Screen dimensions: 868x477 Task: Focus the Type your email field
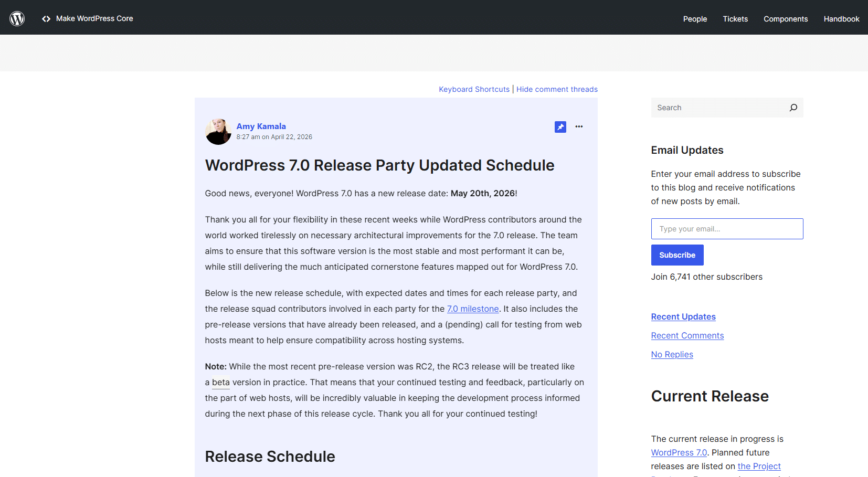click(x=727, y=229)
